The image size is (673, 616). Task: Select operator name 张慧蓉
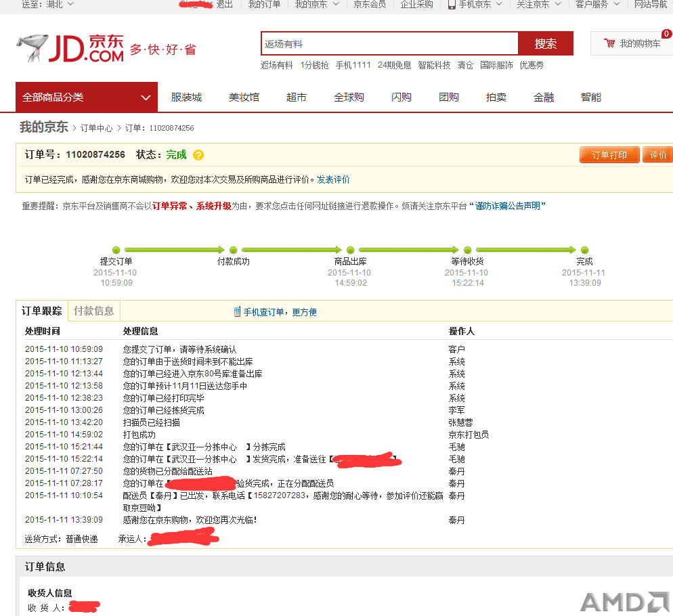460,422
